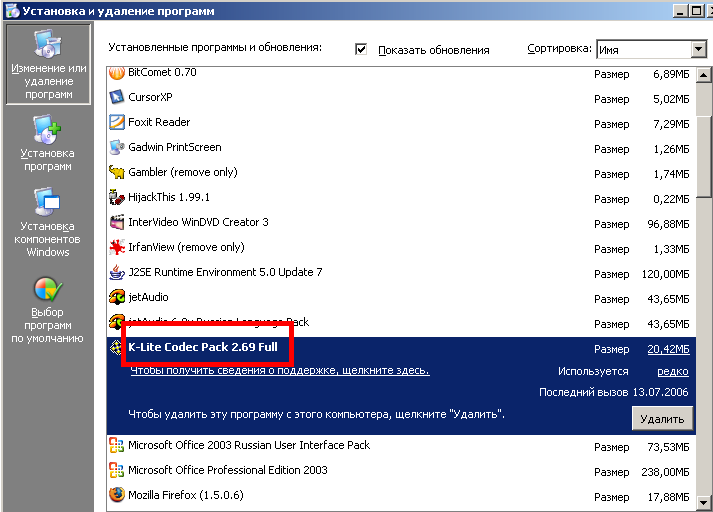Click the InterVideo WinDVD Creator 3 icon
713x512 pixels.
117,222
